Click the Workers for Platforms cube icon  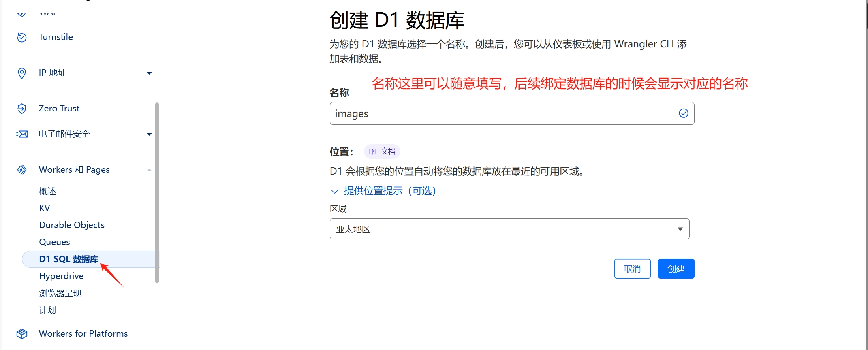22,334
